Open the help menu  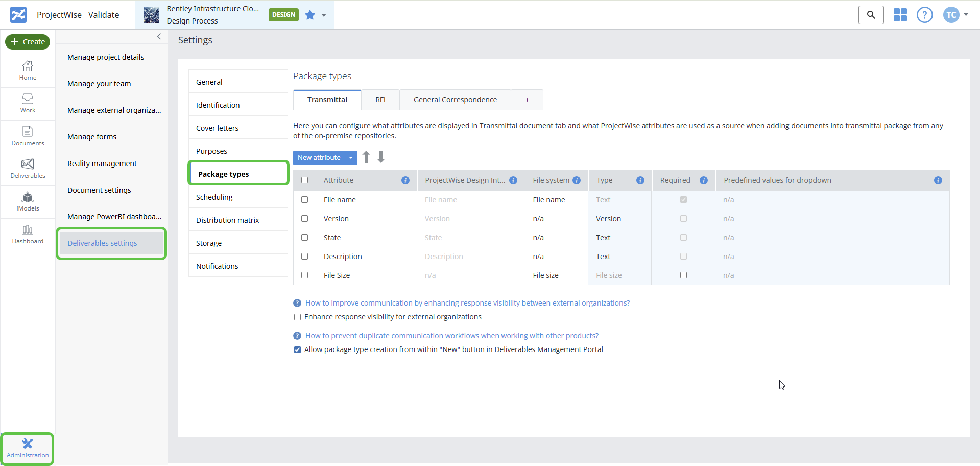coord(924,15)
